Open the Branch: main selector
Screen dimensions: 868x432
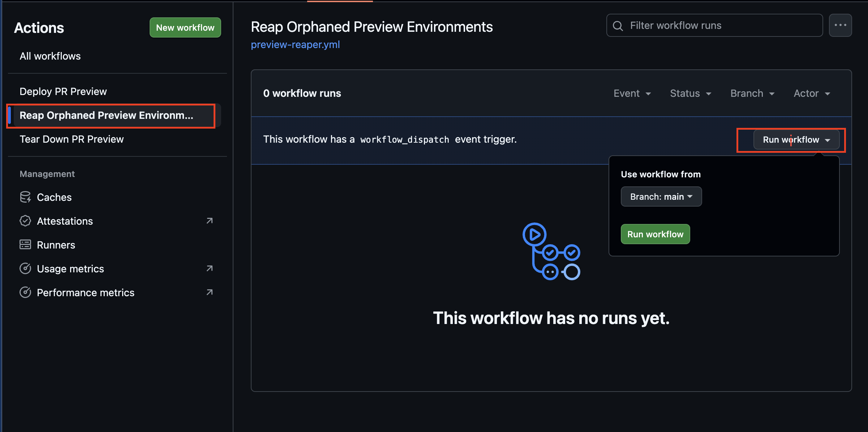(661, 196)
